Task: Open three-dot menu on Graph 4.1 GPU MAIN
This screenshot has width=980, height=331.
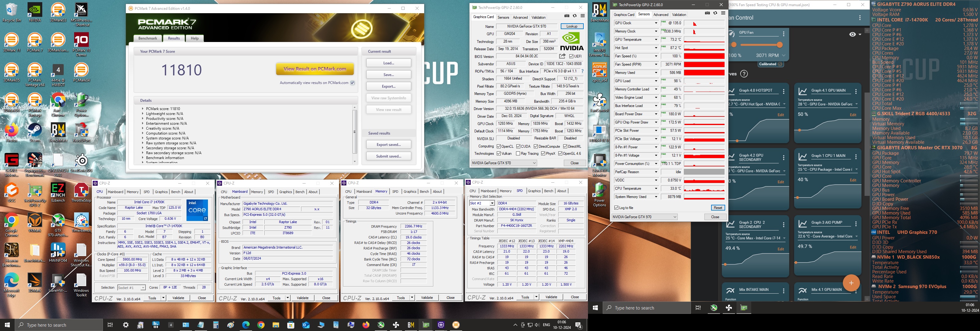Action: pyautogui.click(x=856, y=91)
